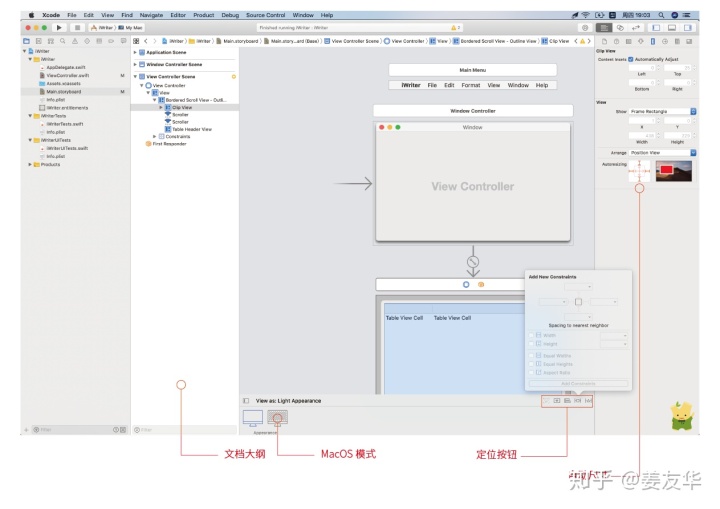Open the Spotlight search in menu bar
The image size is (720, 509).
pyautogui.click(x=661, y=15)
